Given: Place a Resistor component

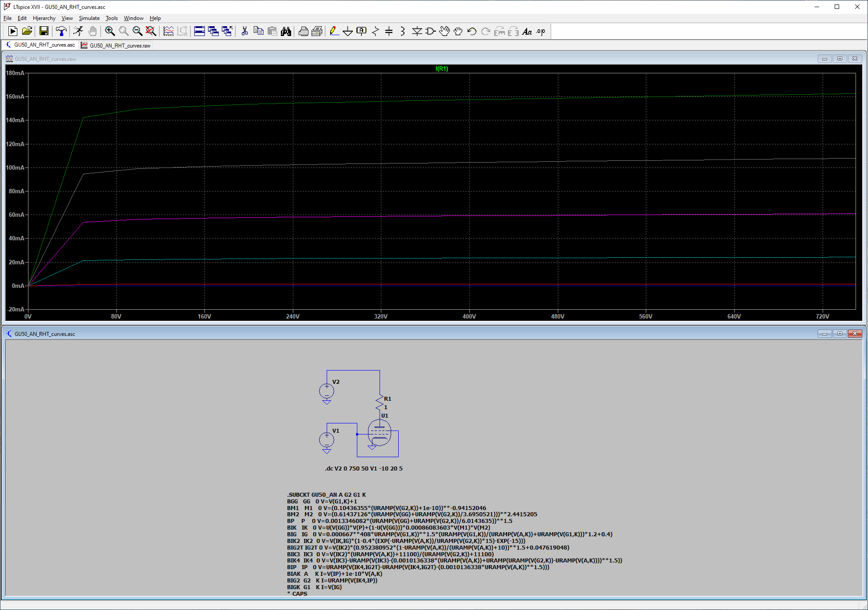Looking at the screenshot, I should tap(376, 31).
